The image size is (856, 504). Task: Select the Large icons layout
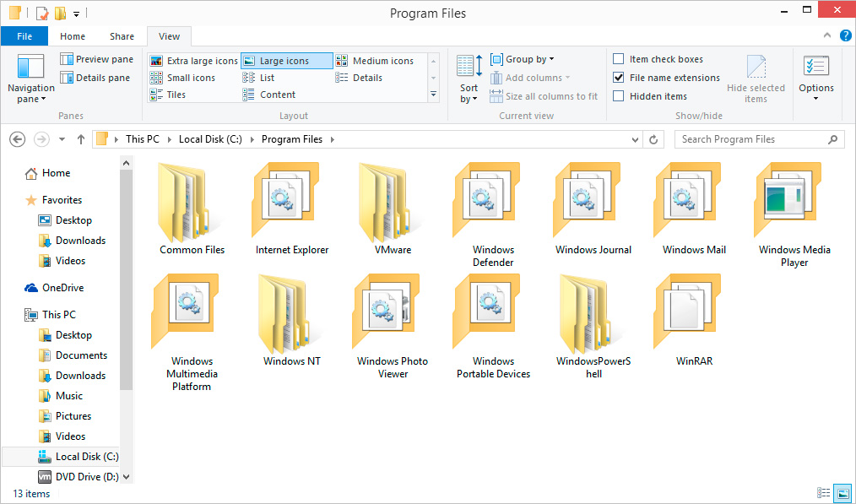pos(287,61)
